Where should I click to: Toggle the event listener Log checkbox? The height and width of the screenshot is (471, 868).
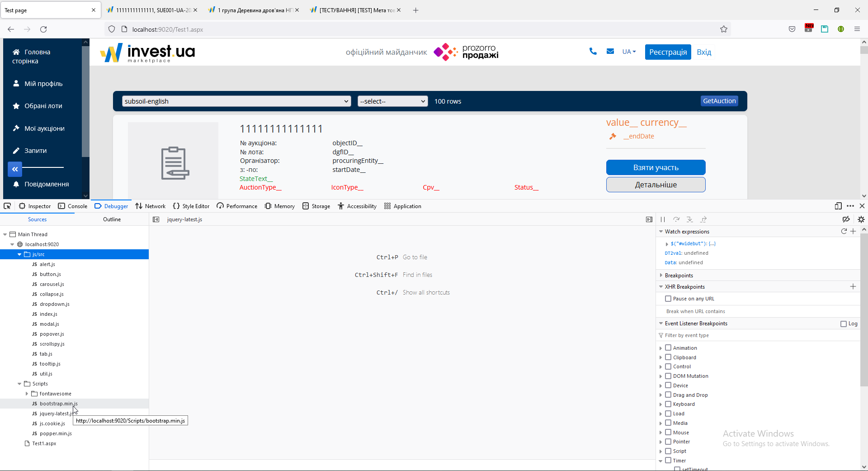(x=844, y=324)
